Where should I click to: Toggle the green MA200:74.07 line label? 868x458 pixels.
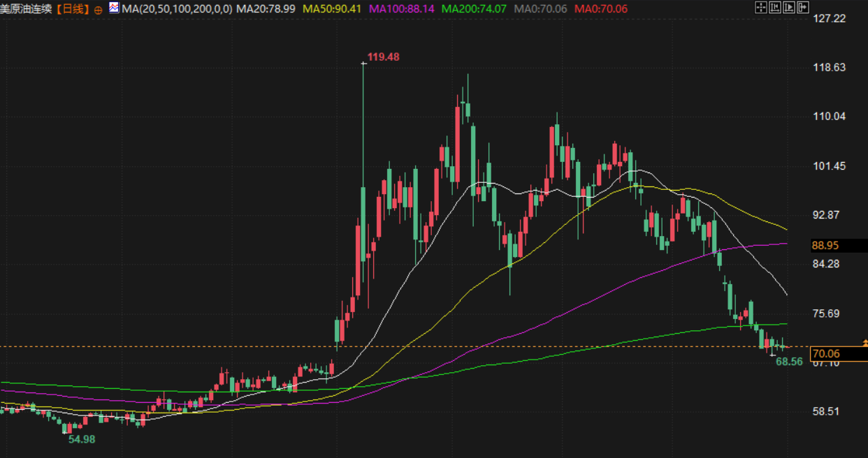[x=474, y=9]
